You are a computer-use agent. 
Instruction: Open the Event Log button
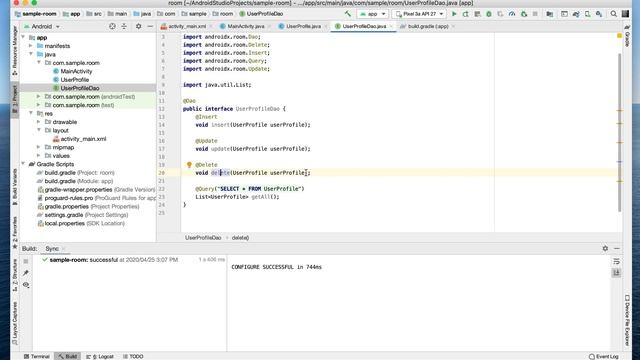pyautogui.click(x=604, y=356)
